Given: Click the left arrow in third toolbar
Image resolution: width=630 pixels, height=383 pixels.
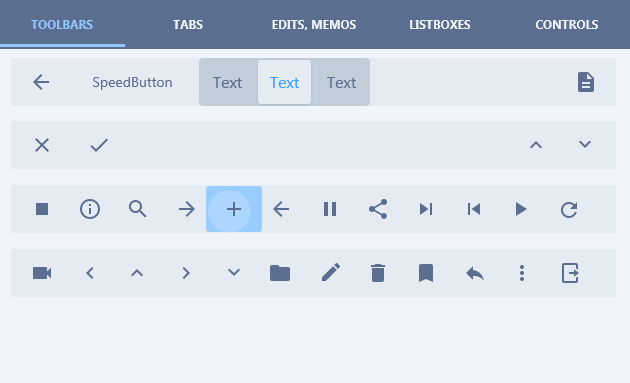Looking at the screenshot, I should coord(281,209).
